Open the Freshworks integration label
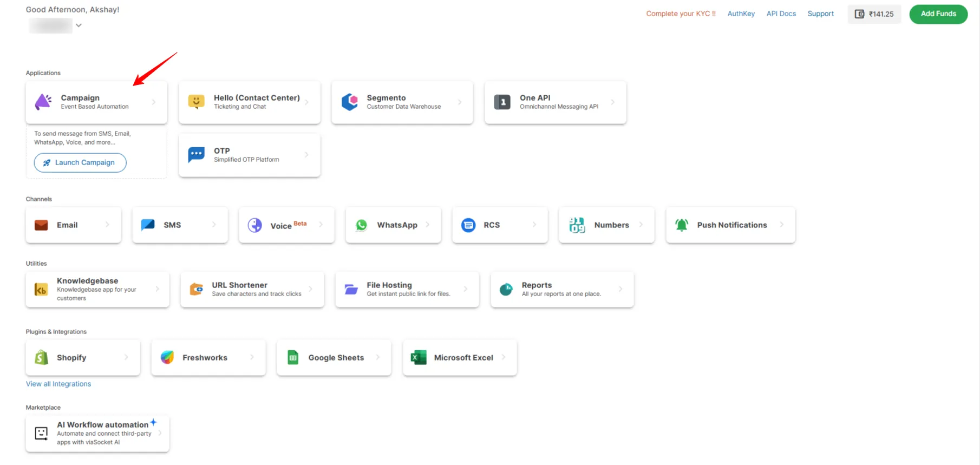 click(205, 358)
